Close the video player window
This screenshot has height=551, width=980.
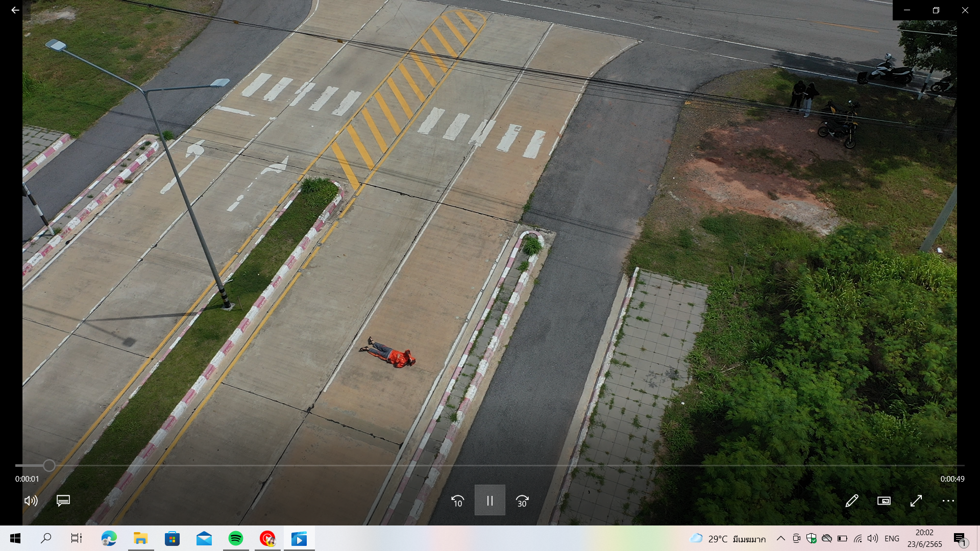965,10
